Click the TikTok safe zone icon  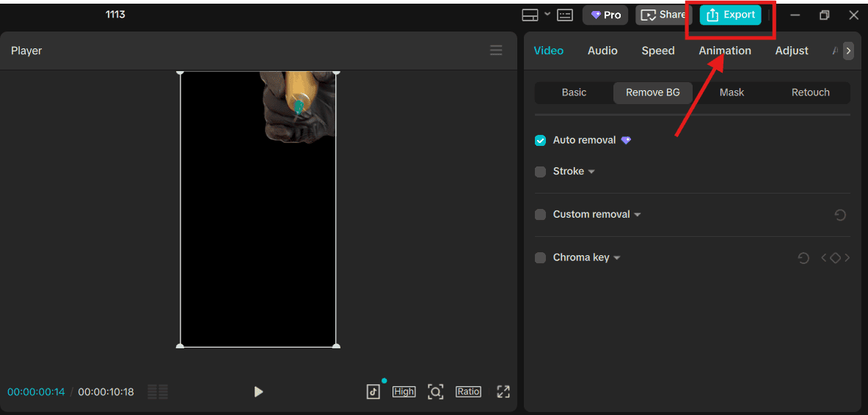pyautogui.click(x=373, y=392)
